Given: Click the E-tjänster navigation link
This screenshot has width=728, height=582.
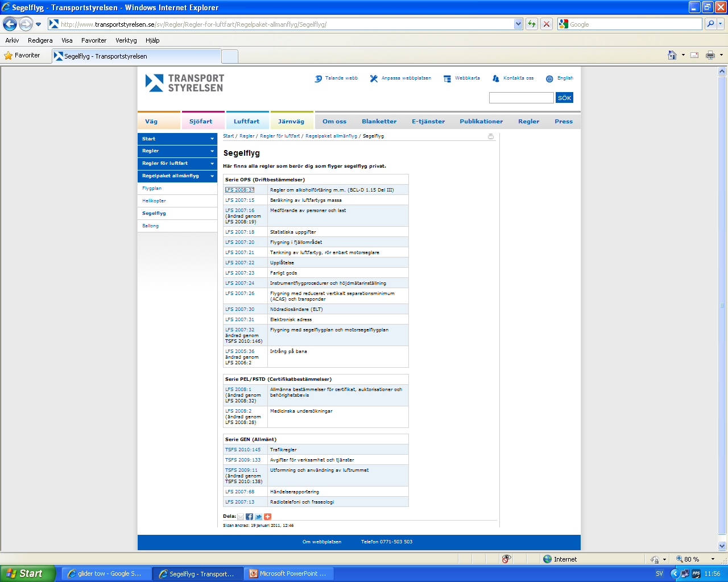Looking at the screenshot, I should click(x=428, y=121).
